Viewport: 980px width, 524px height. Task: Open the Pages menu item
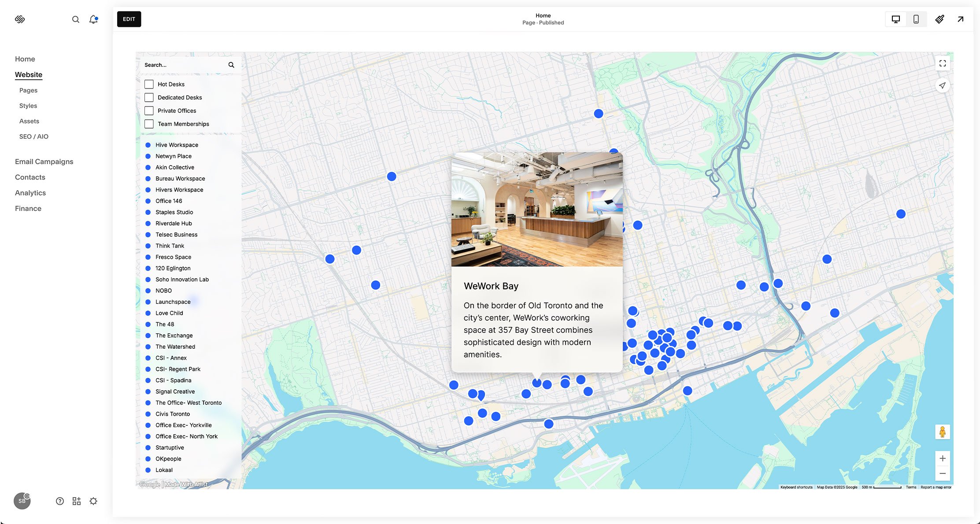[28, 90]
